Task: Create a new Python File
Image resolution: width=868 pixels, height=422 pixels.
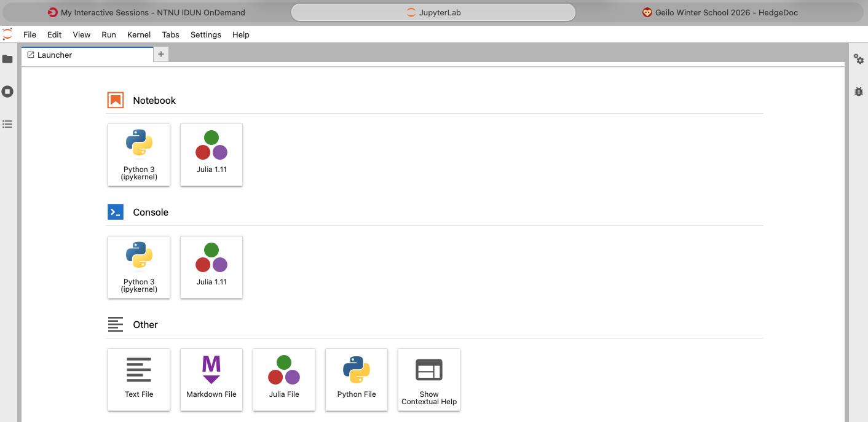Action: [x=357, y=380]
